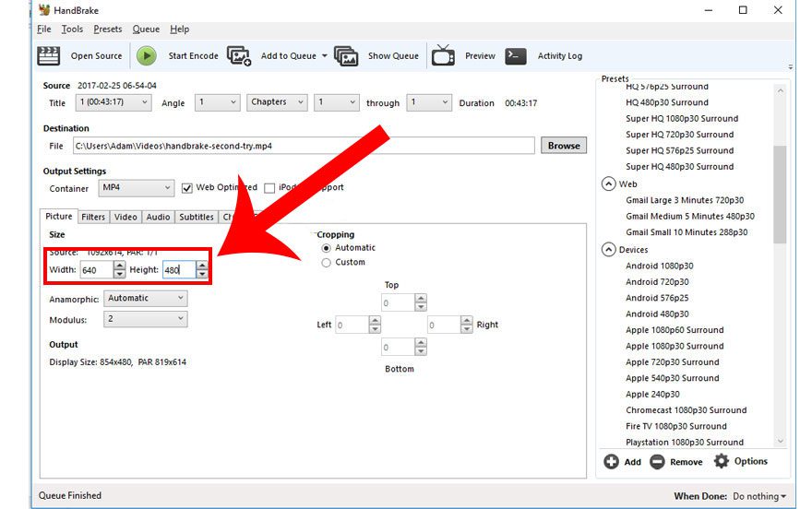Increase Right crop with up stepper
The width and height of the screenshot is (812, 509).
tap(467, 321)
